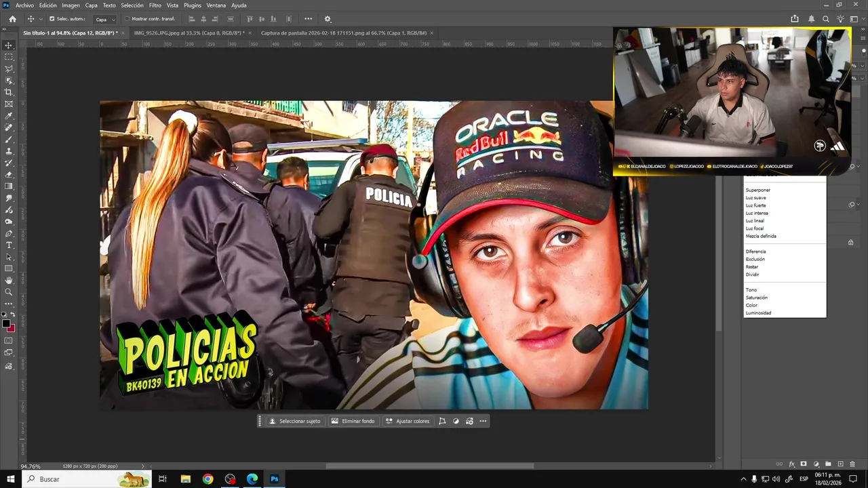Select the Brush tool
This screenshot has width=868, height=488.
[x=9, y=139]
